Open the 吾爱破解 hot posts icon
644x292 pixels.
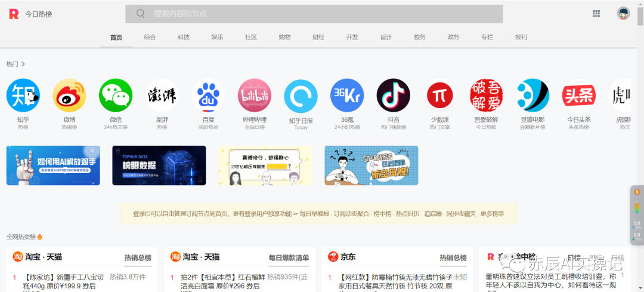(487, 96)
